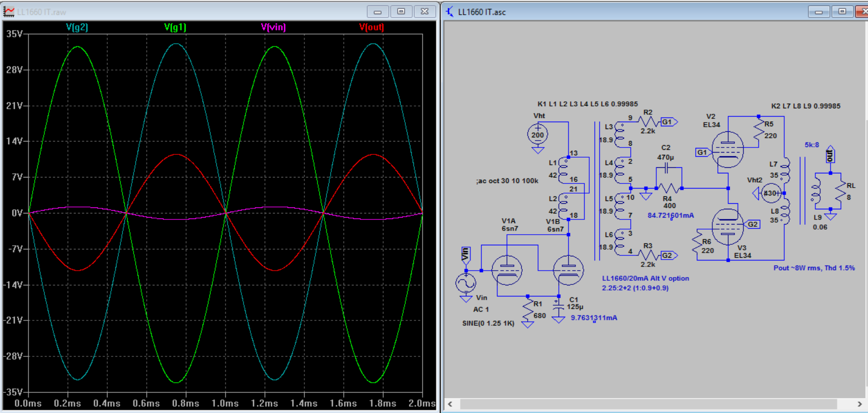This screenshot has height=413, width=868.
Task: Click the 2.25:2+2 (1:0.9+0.9) note
Action: pyautogui.click(x=635, y=288)
